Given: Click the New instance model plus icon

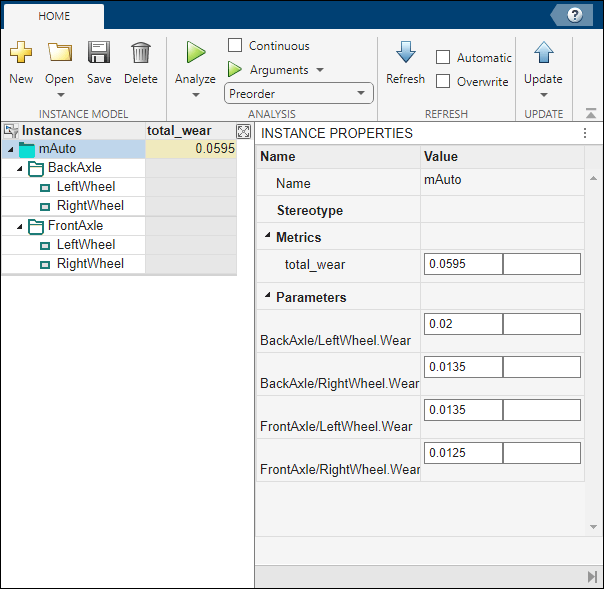Looking at the screenshot, I should pos(21,52).
